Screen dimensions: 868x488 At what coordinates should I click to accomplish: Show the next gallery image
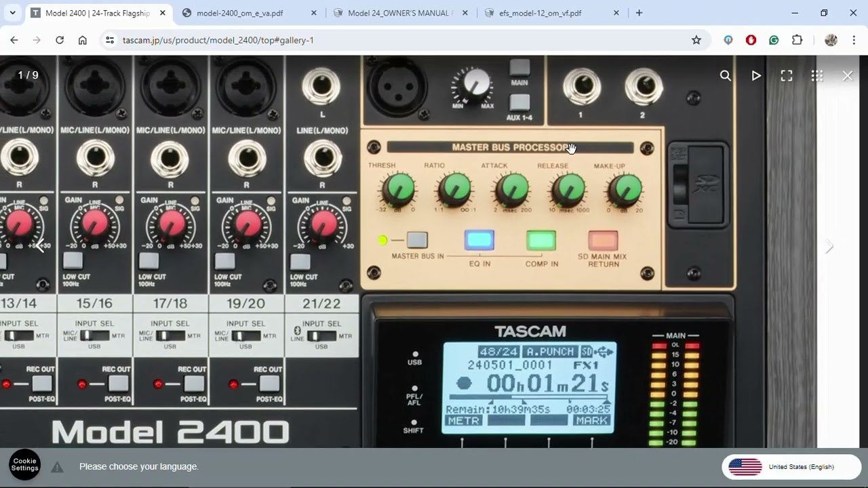[x=829, y=247]
